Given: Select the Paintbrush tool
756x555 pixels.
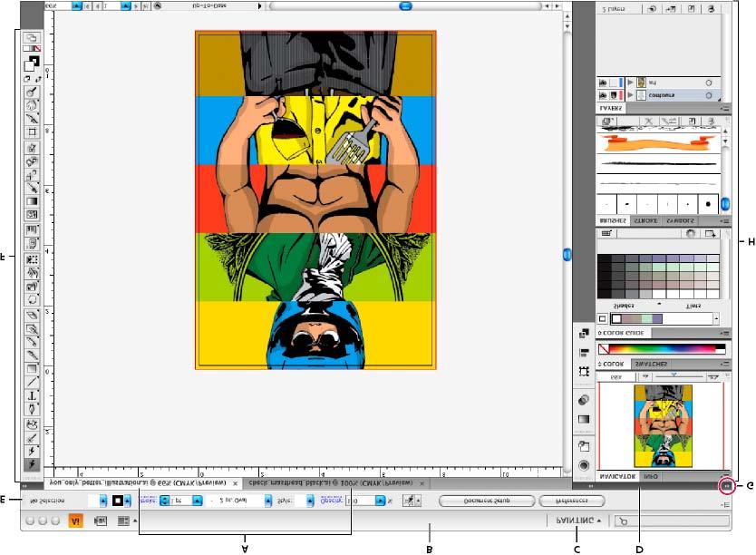Looking at the screenshot, I should (x=32, y=355).
